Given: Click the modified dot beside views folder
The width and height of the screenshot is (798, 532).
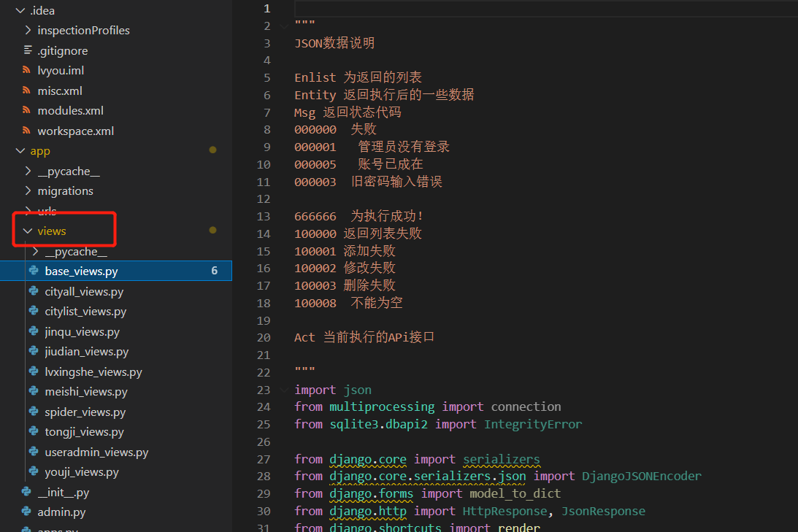Looking at the screenshot, I should (212, 230).
